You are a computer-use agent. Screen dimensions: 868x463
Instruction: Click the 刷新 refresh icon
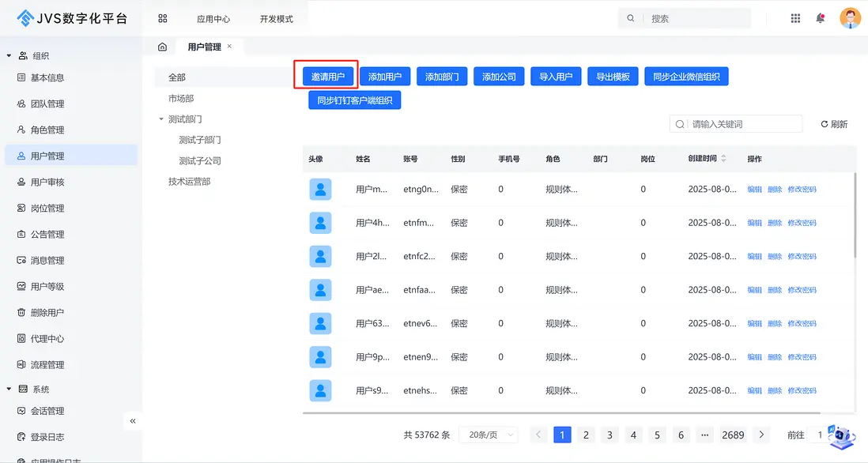pyautogui.click(x=825, y=124)
